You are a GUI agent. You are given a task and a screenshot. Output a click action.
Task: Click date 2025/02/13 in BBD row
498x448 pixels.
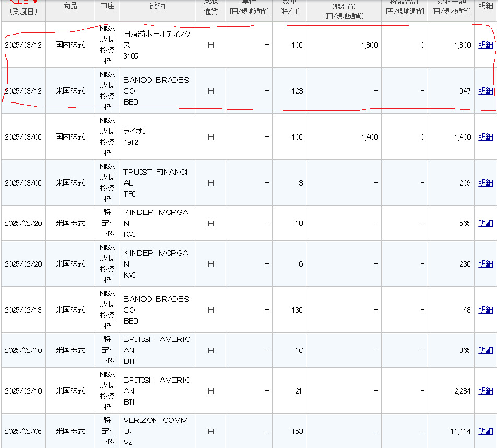coord(23,310)
